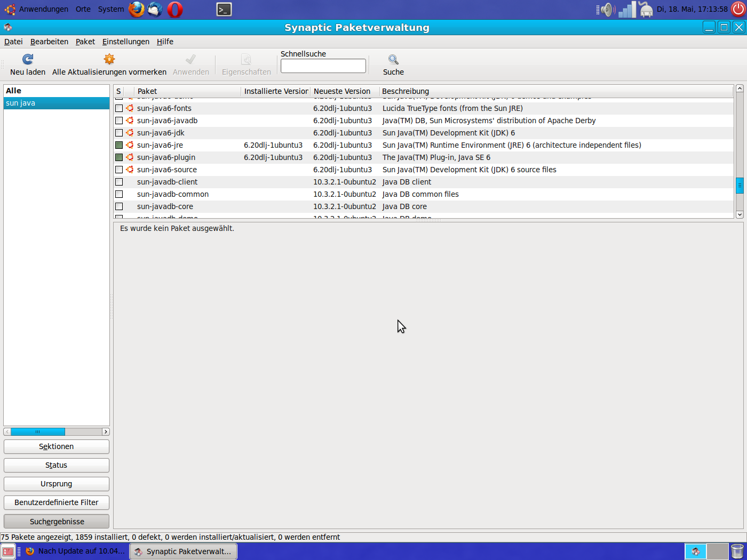Viewport: 747px width, 560px height.
Task: Show the Sektionen filter view
Action: coord(57,446)
